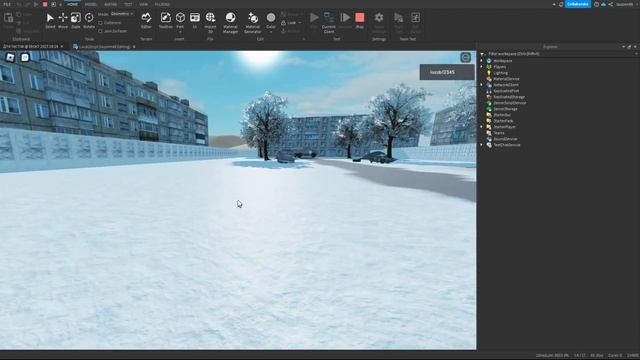Open the Roblox menu icon in viewport
Image resolution: width=640 pixels, height=360 pixels.
[x=10, y=57]
